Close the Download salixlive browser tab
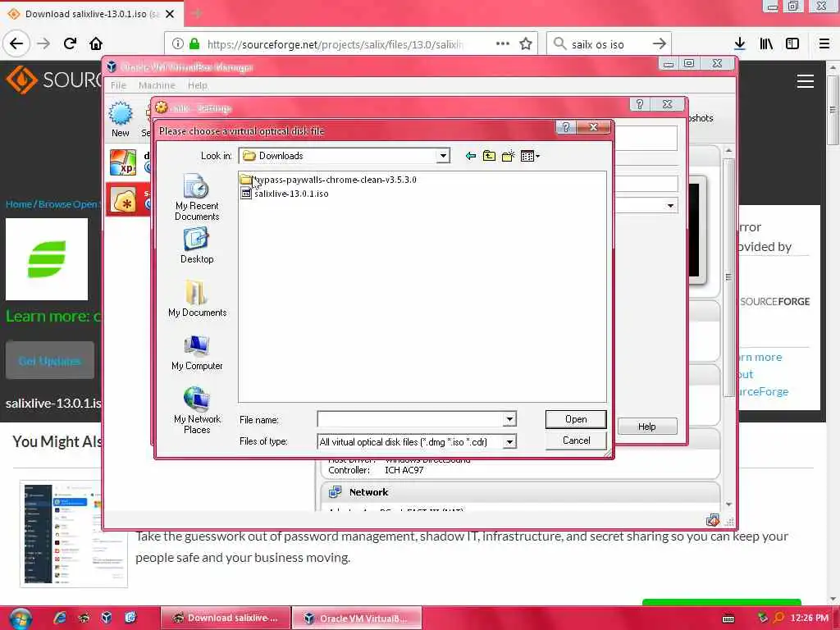 (170, 14)
